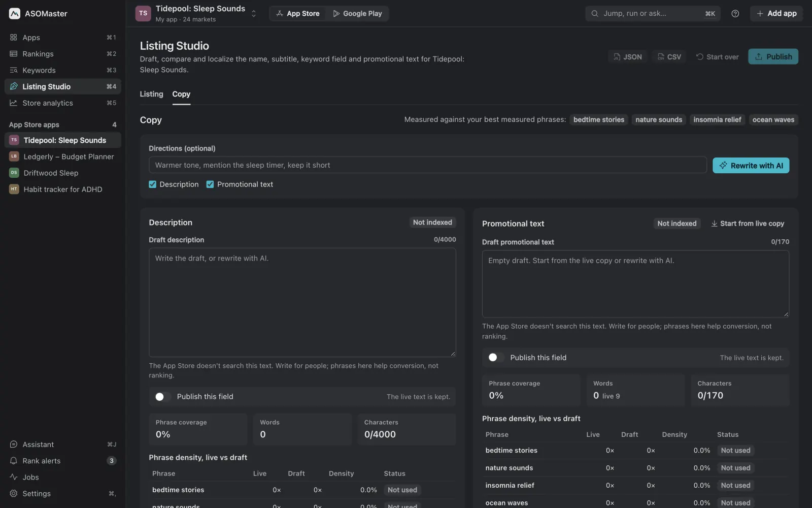Switch to Google Play platform

coord(357,14)
